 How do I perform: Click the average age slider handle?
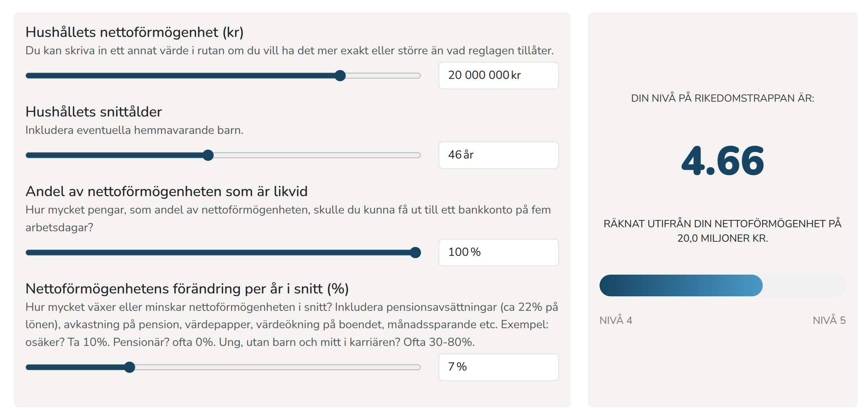[208, 155]
